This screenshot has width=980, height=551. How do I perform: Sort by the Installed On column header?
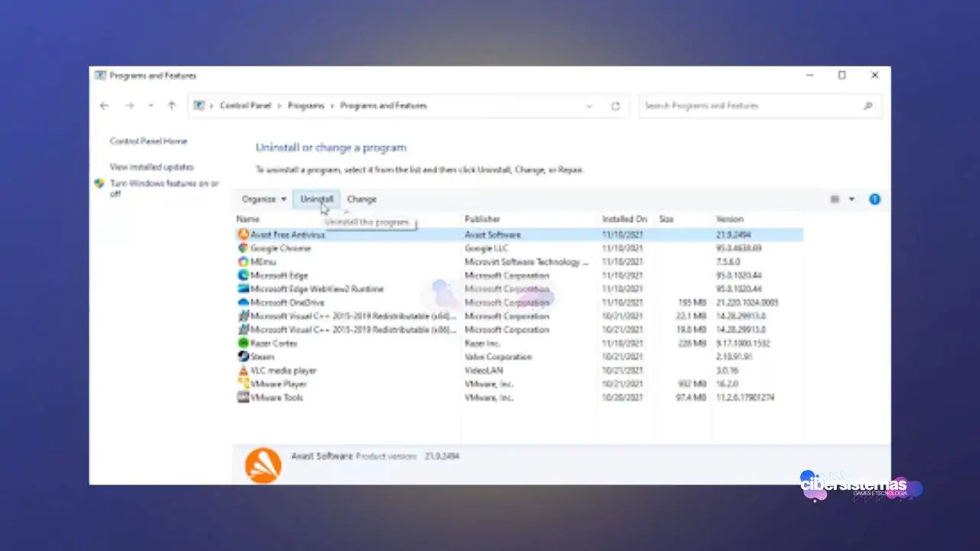click(626, 219)
